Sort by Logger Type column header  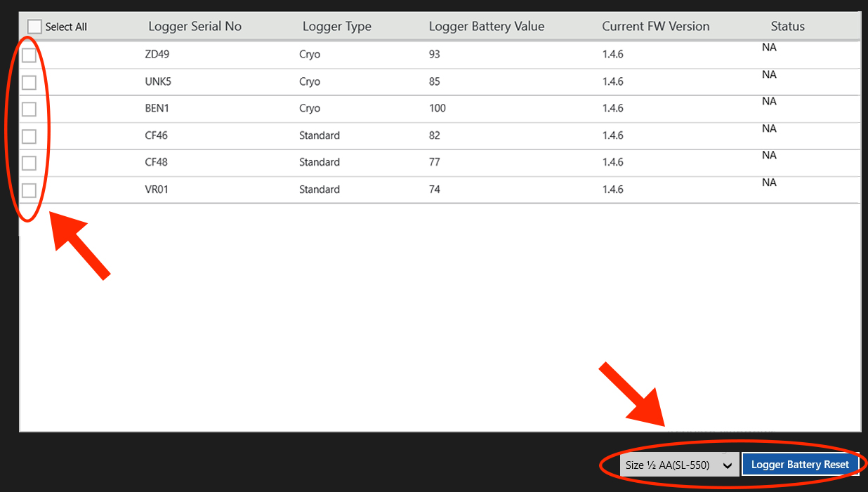coord(336,27)
